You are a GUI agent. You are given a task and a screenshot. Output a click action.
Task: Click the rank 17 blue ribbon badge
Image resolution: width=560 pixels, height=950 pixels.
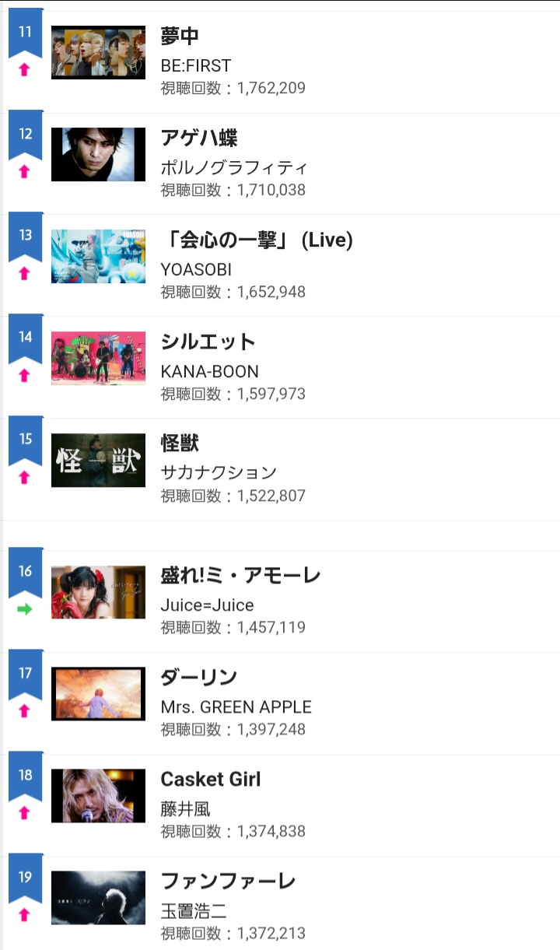[x=26, y=675]
